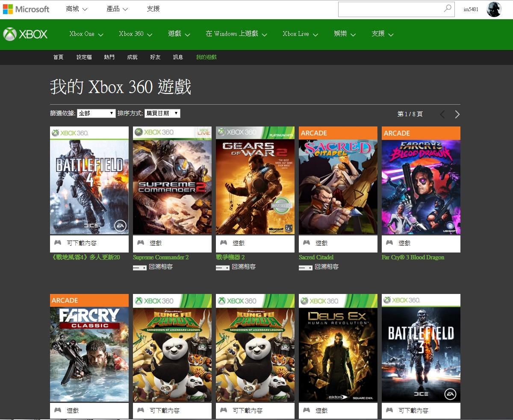The width and height of the screenshot is (513, 420).
Task: Open the Battlefield 4 cover thumbnail
Action: [89, 180]
